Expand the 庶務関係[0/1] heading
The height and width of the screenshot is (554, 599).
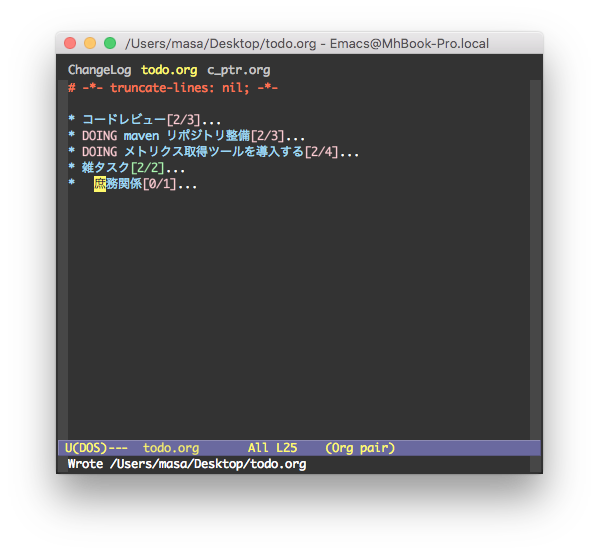133,184
